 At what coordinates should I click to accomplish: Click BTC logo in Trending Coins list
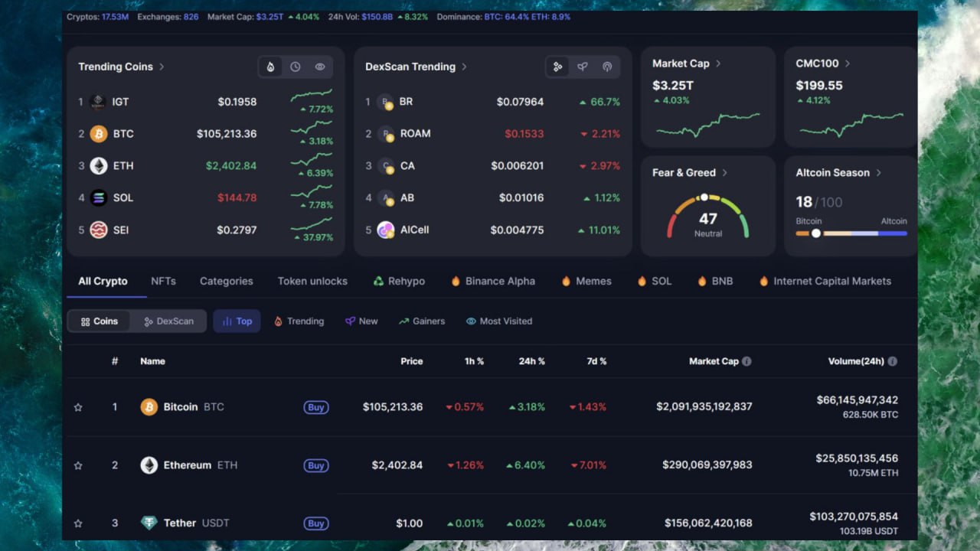(x=98, y=134)
